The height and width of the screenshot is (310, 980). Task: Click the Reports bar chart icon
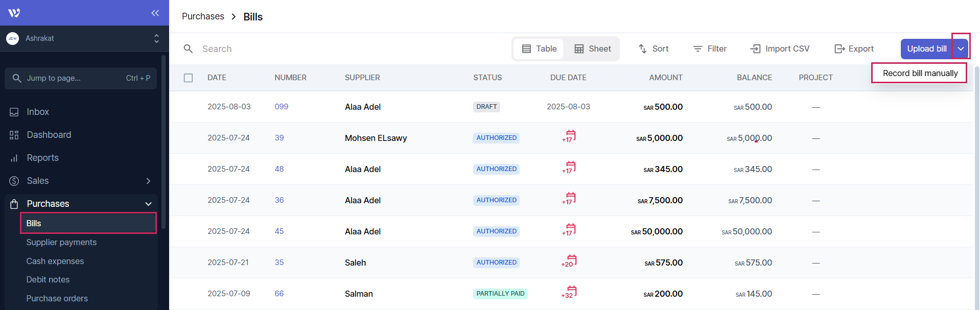[x=14, y=158]
